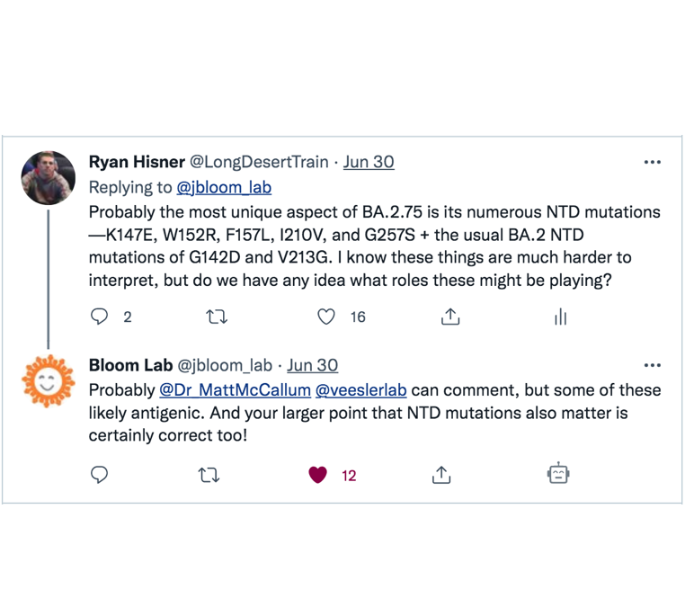Unlike Bloom Lab's tweet
This screenshot has width=685, height=616.
click(x=317, y=475)
